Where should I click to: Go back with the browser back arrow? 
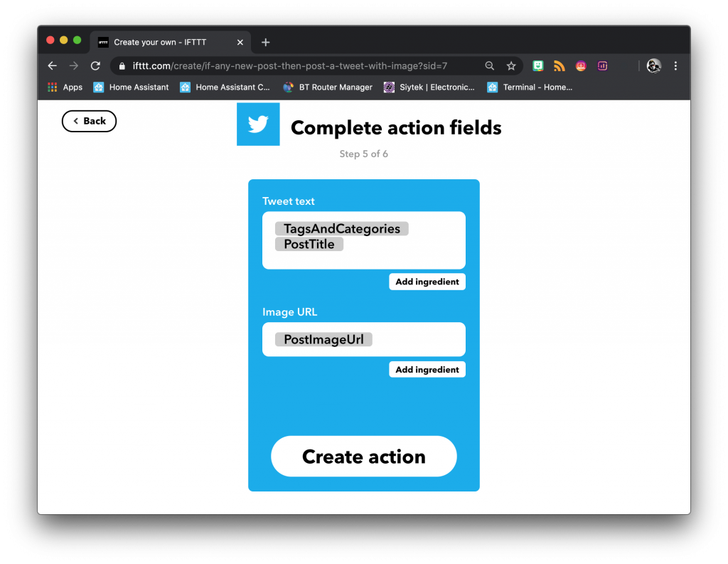[53, 66]
